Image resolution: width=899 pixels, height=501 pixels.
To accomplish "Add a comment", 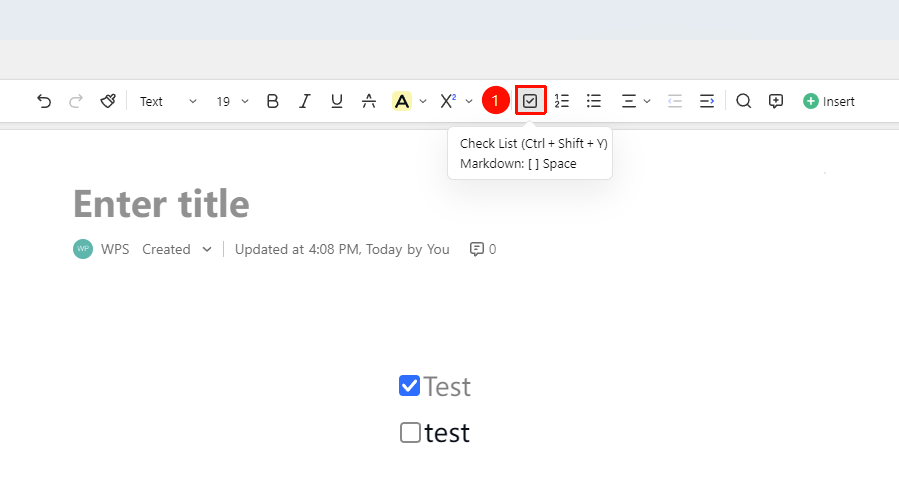I will coord(776,101).
